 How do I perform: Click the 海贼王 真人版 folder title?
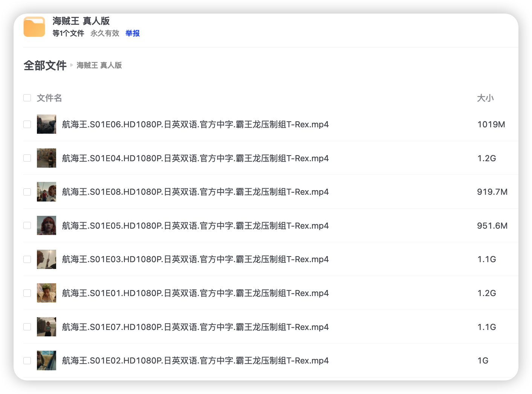coord(81,21)
